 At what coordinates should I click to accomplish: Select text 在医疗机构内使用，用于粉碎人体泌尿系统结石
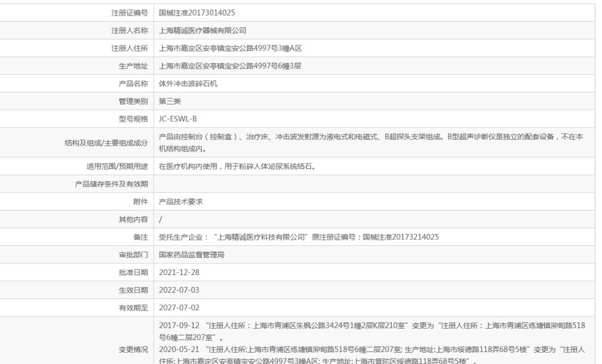pyautogui.click(x=237, y=166)
